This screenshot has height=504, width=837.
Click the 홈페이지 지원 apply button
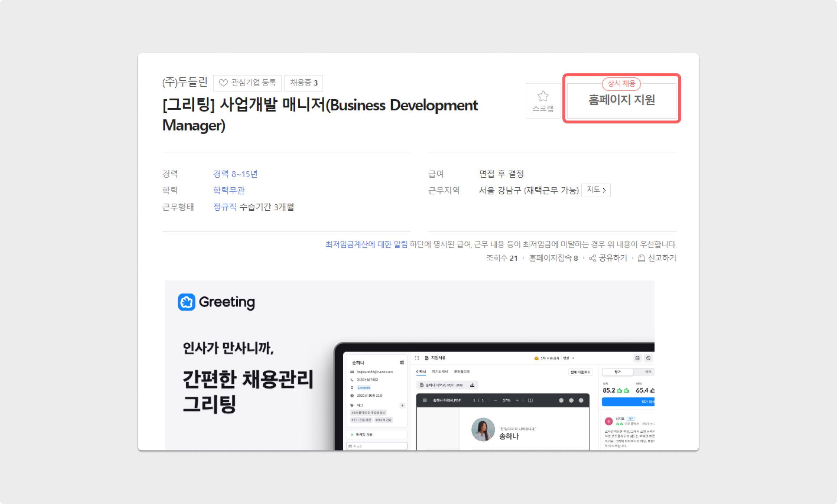[x=621, y=100]
